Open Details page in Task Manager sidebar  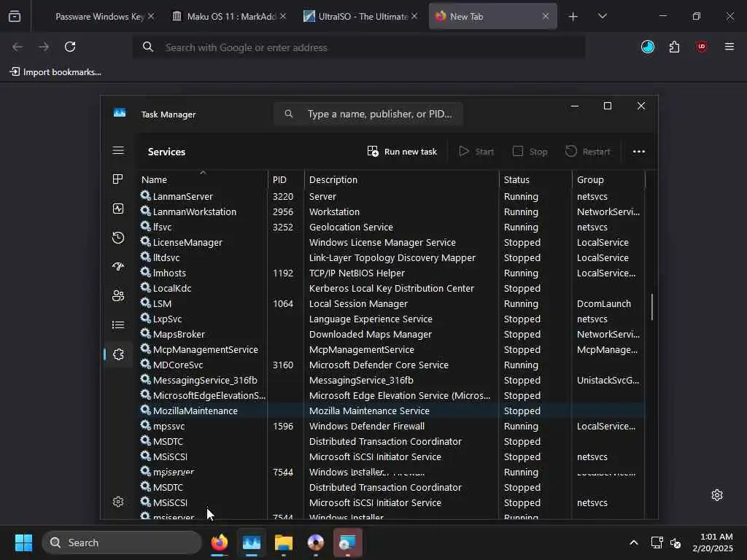point(118,325)
